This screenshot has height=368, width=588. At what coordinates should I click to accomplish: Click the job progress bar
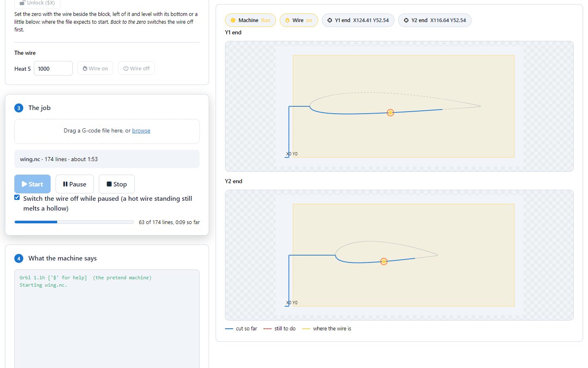(74, 222)
